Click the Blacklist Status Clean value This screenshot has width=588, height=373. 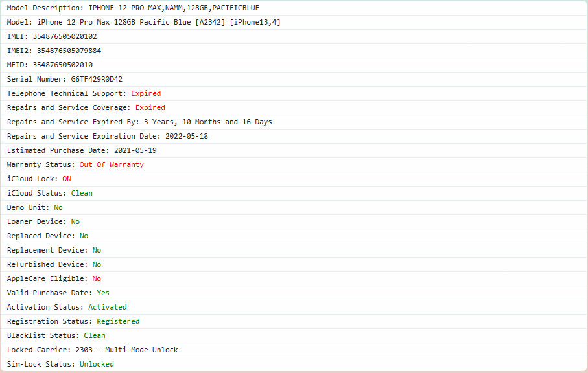(x=95, y=335)
